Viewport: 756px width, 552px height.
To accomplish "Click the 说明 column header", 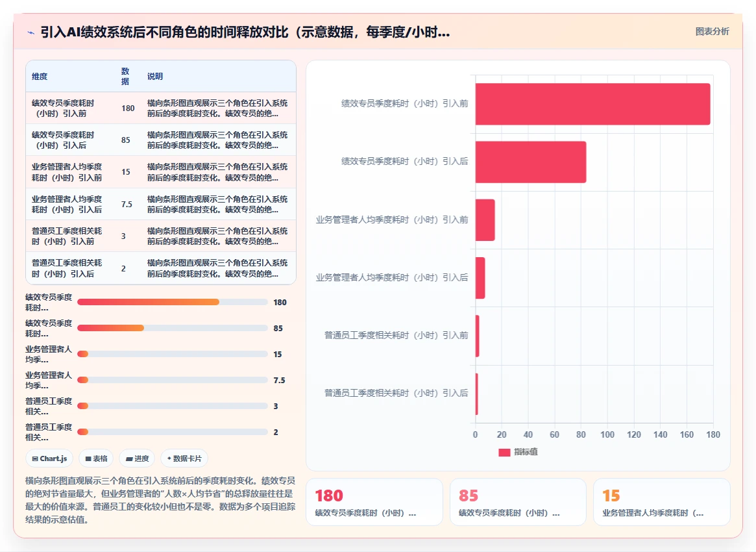I will (154, 76).
